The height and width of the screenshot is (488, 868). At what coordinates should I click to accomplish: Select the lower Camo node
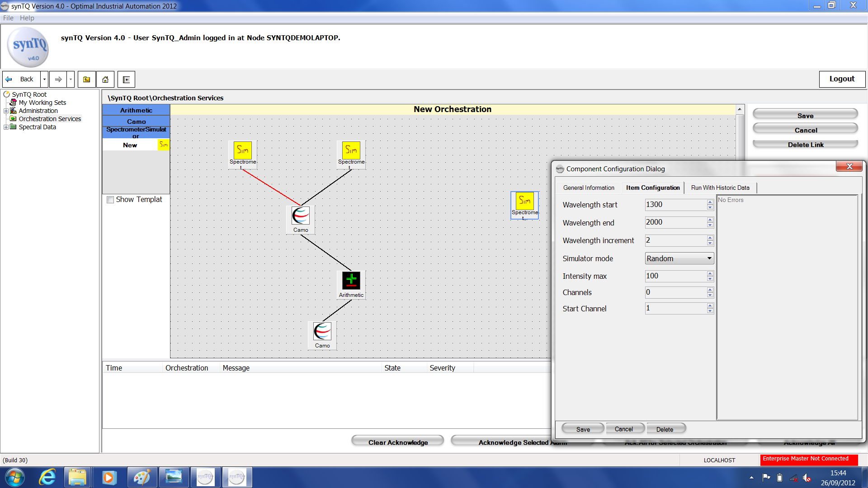[322, 335]
